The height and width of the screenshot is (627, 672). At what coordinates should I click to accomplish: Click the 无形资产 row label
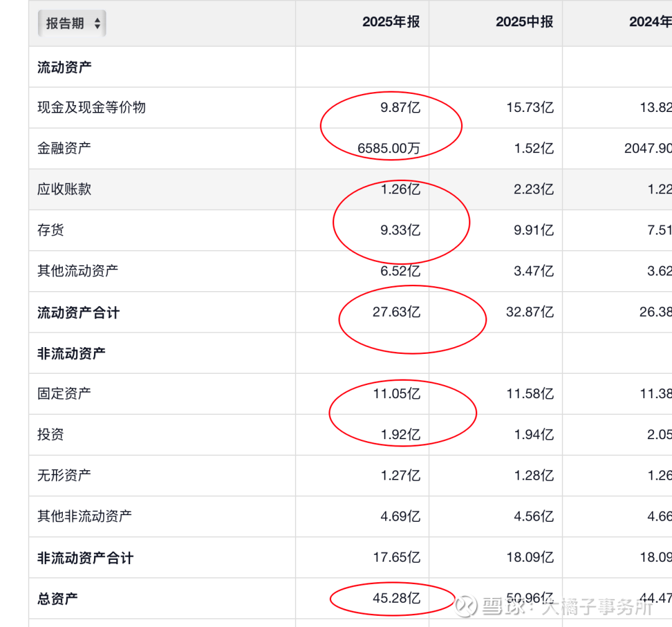(64, 476)
